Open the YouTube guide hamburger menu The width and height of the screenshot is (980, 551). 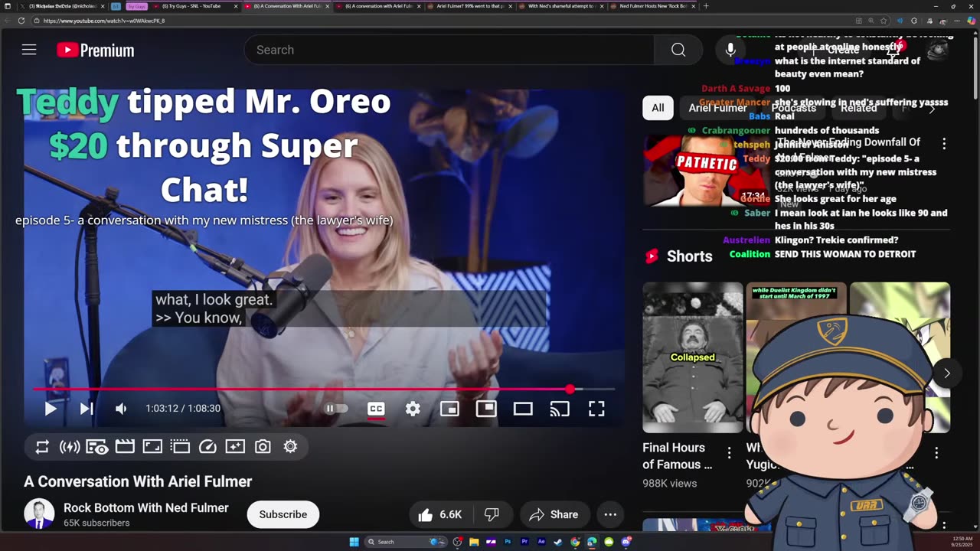29,50
